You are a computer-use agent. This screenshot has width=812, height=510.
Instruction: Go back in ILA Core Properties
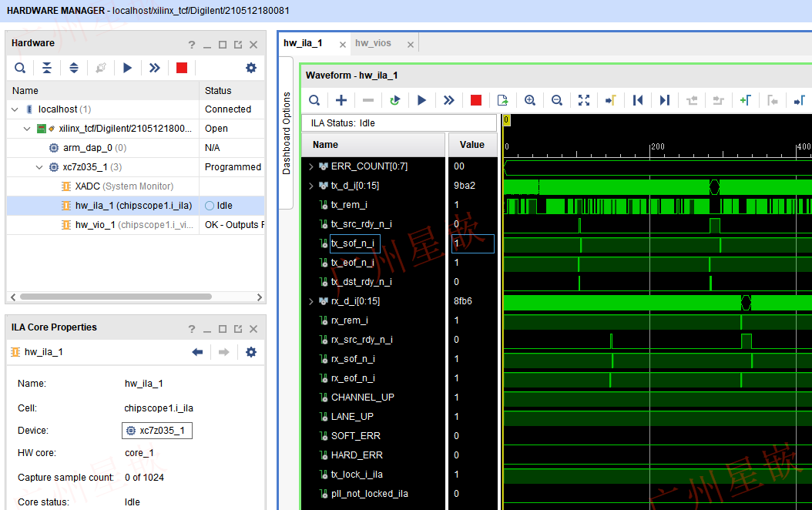coord(197,352)
